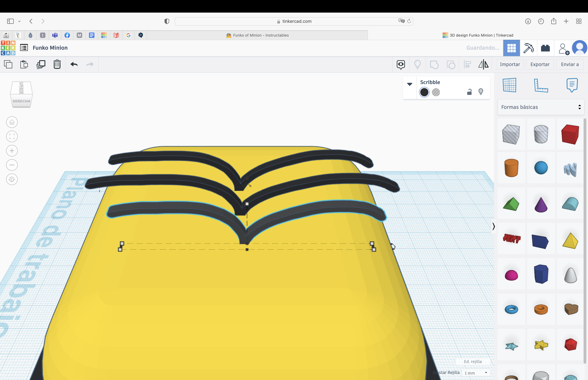Open Formas básicas shapes dropdown
The image size is (588, 380).
(541, 107)
